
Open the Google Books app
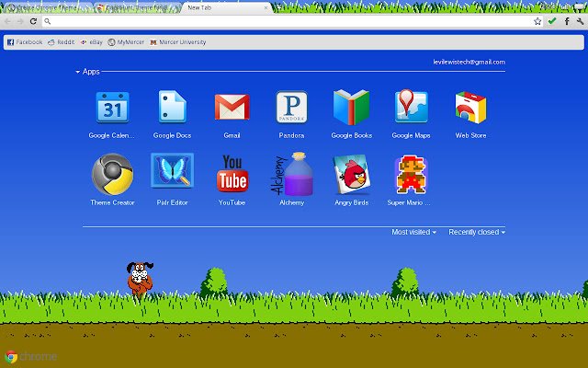click(351, 107)
